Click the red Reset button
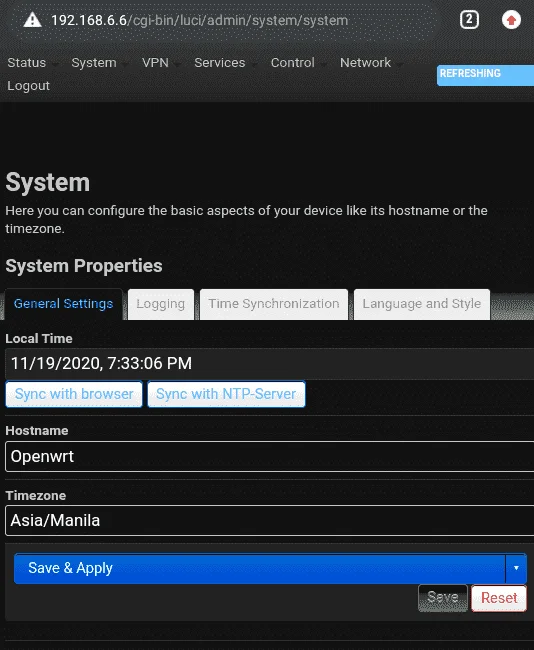534x650 pixels. pos(499,598)
